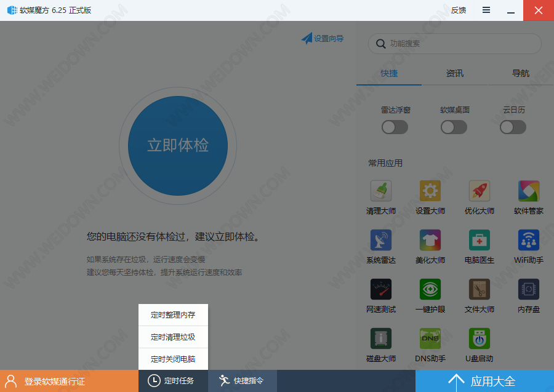
Task: Click 登录软媒通行证 login button
Action: pos(69,381)
